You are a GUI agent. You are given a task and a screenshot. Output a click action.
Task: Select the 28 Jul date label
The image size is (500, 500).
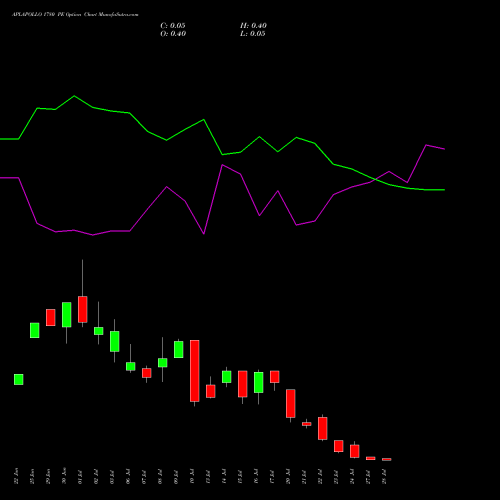pyautogui.click(x=384, y=476)
